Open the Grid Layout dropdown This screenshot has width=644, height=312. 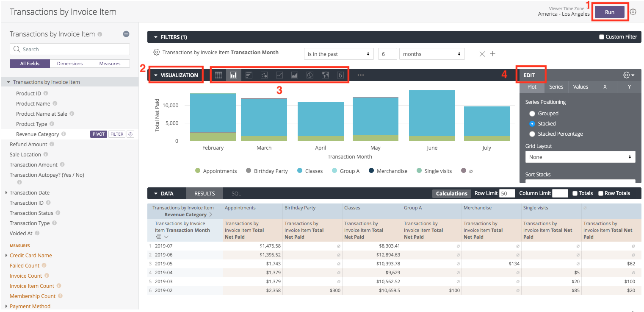[580, 157]
